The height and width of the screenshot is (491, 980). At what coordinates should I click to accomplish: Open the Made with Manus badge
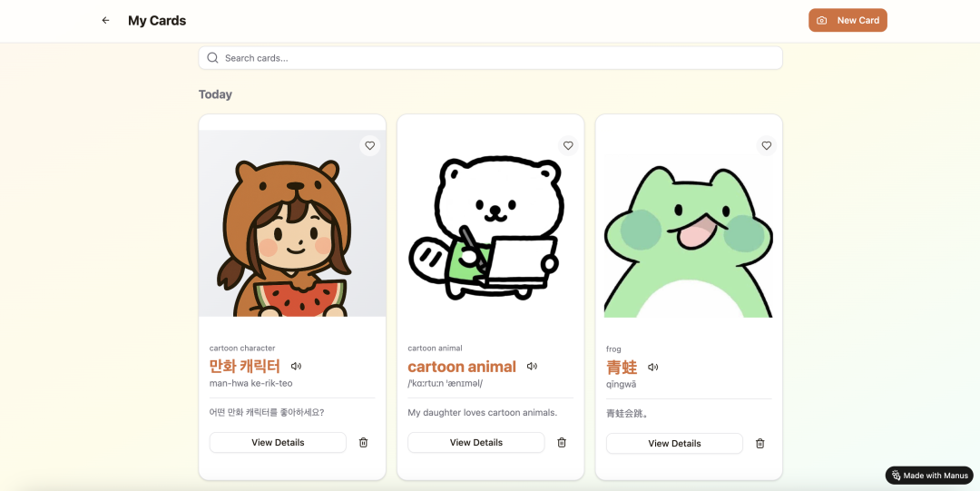pos(929,476)
